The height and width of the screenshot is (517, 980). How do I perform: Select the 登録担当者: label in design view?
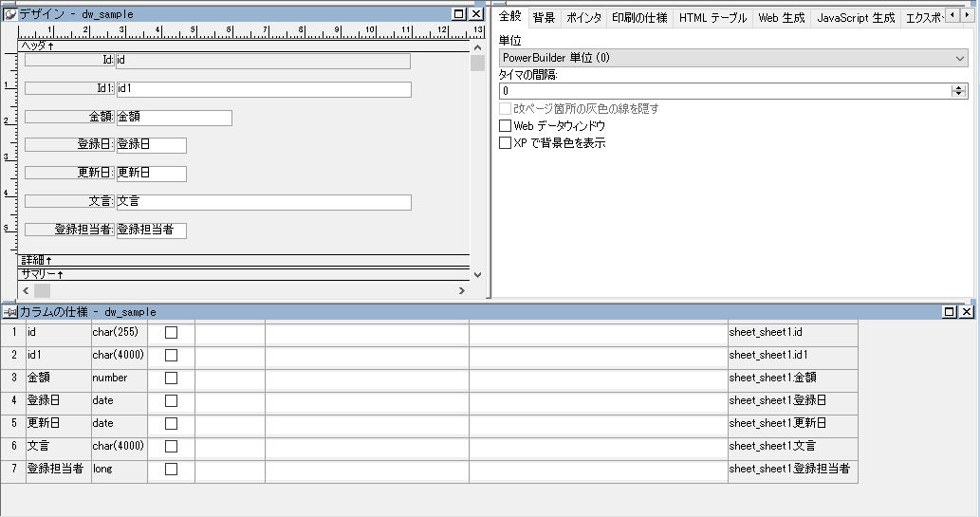coord(69,230)
